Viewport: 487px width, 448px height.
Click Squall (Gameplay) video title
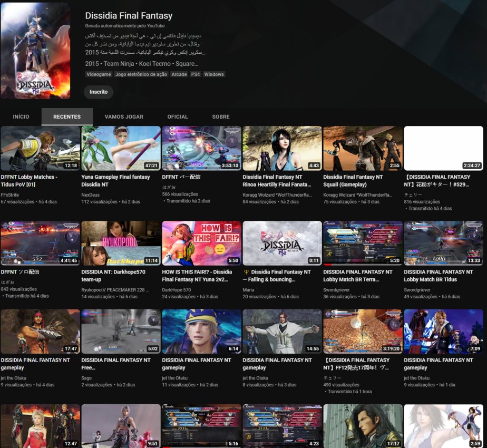(353, 181)
